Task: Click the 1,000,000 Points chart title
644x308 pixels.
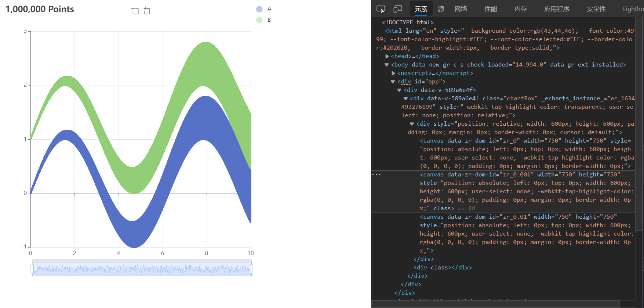Action: tap(40, 9)
